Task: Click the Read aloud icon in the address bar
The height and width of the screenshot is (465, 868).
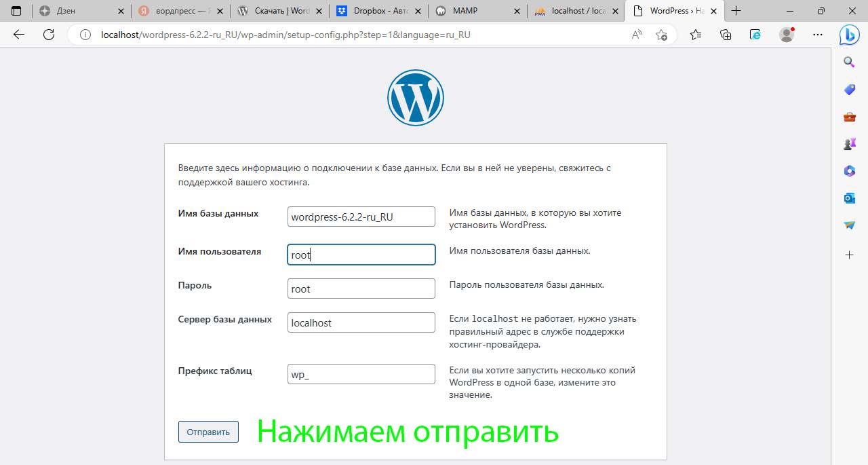Action: point(637,35)
